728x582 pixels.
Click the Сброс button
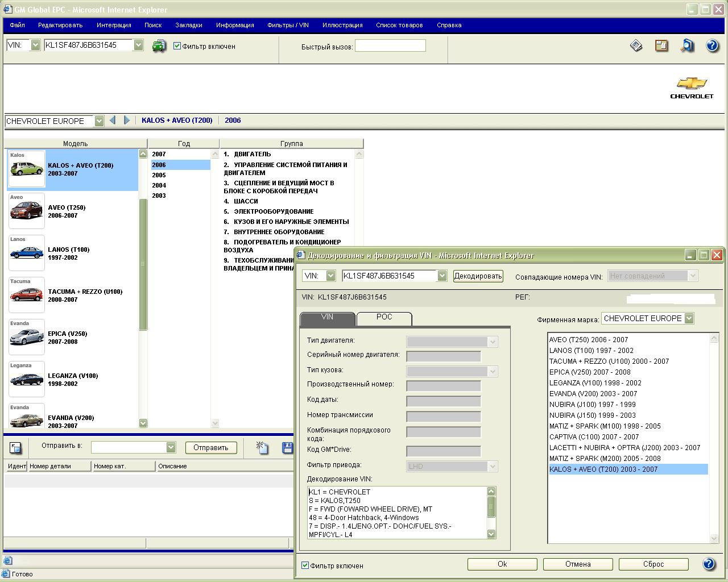coord(653,564)
